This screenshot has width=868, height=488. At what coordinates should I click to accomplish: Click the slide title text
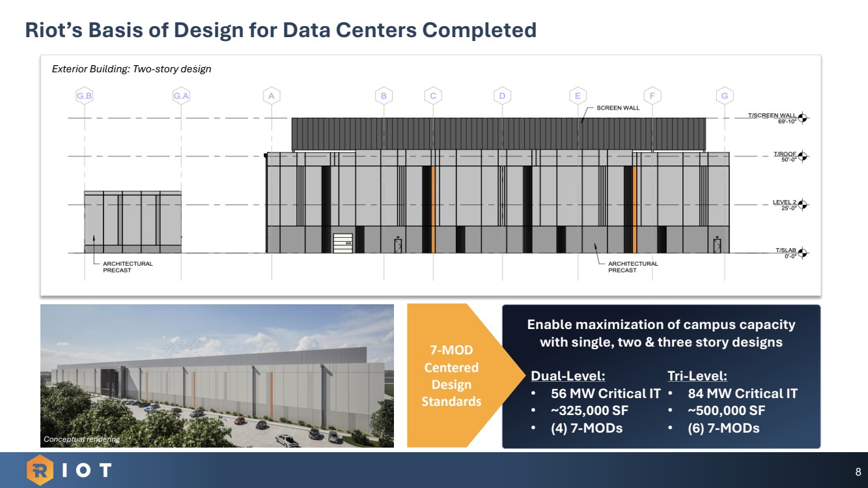tap(280, 30)
